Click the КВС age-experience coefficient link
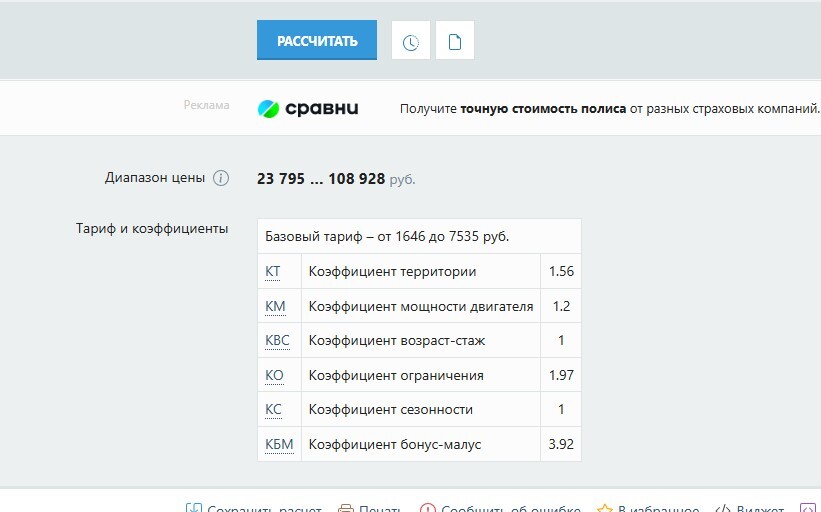 pos(277,340)
